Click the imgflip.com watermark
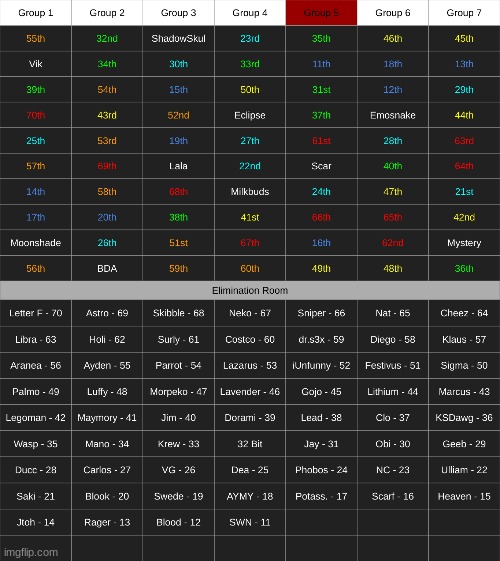The image size is (500, 561). point(31,552)
